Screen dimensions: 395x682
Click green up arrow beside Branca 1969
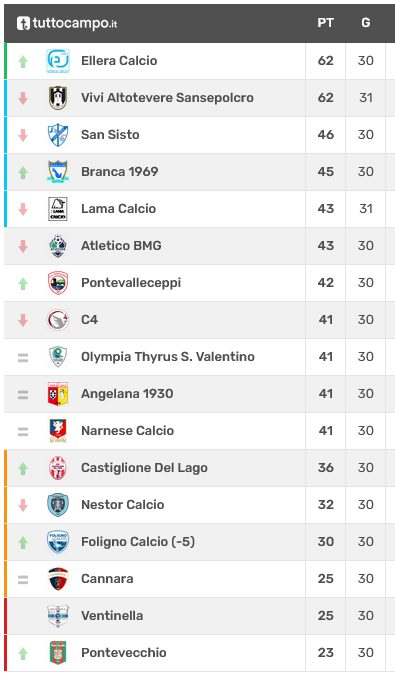click(23, 173)
